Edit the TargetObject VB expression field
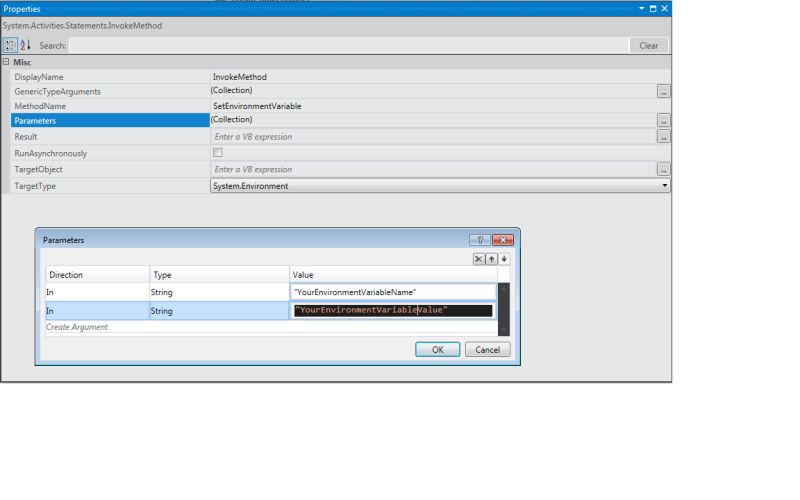The width and height of the screenshot is (800, 500). click(x=433, y=169)
